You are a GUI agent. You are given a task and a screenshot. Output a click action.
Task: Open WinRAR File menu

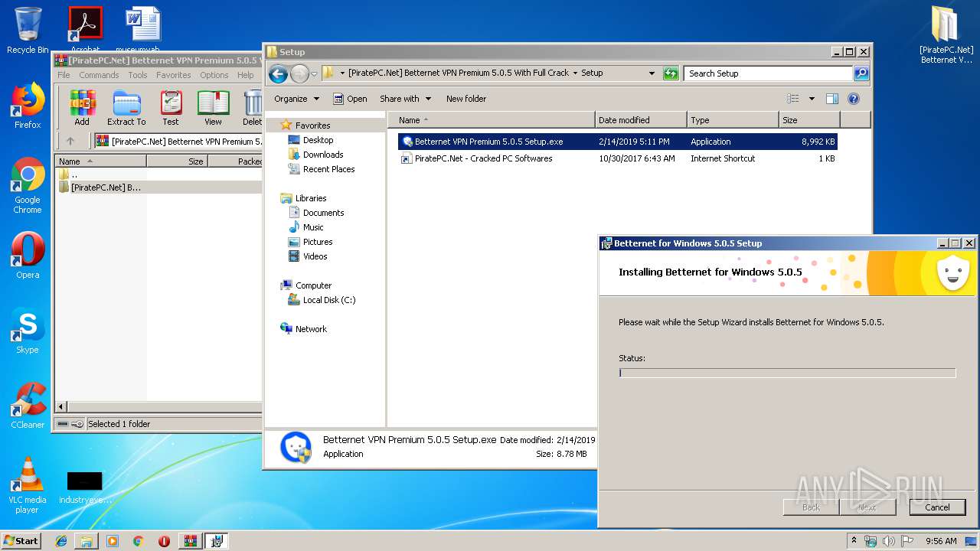[x=64, y=75]
